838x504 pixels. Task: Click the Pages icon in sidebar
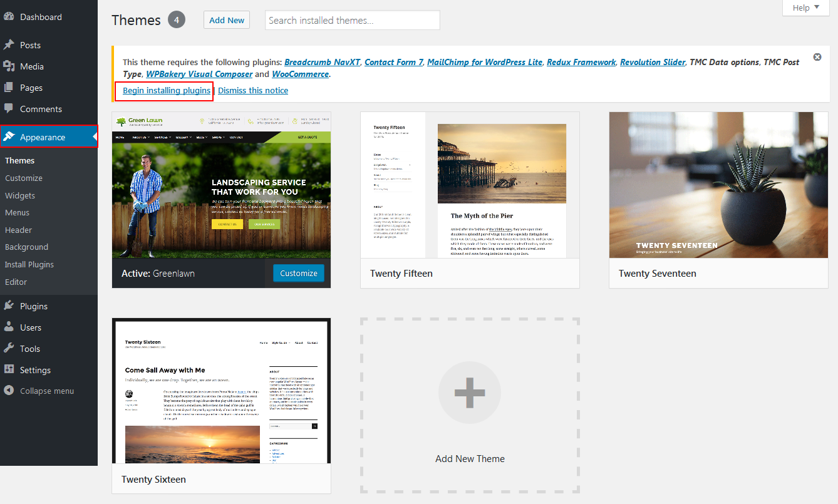click(x=9, y=88)
